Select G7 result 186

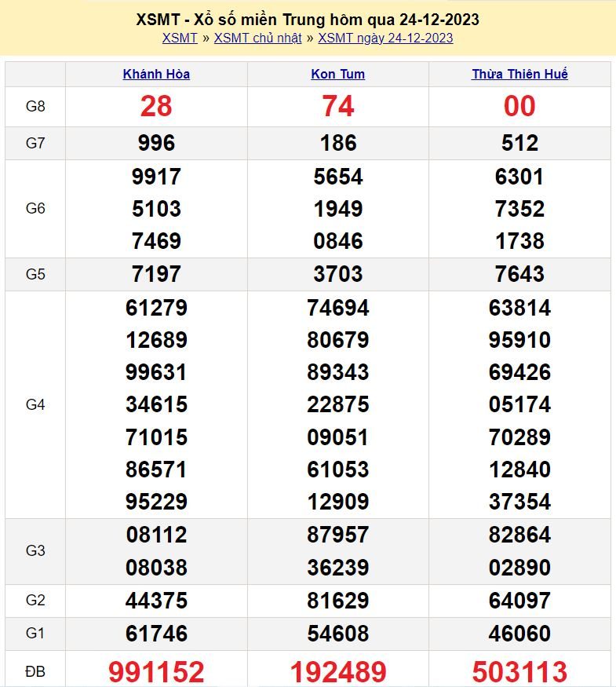[337, 143]
